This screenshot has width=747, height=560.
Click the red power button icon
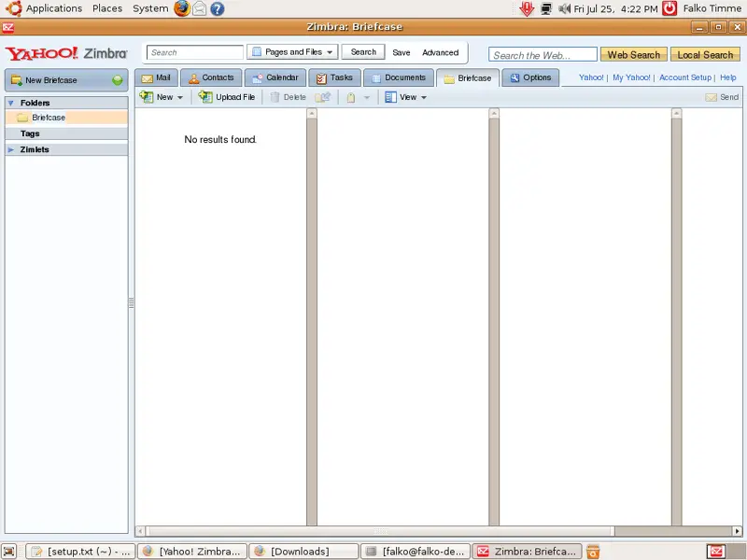click(669, 8)
